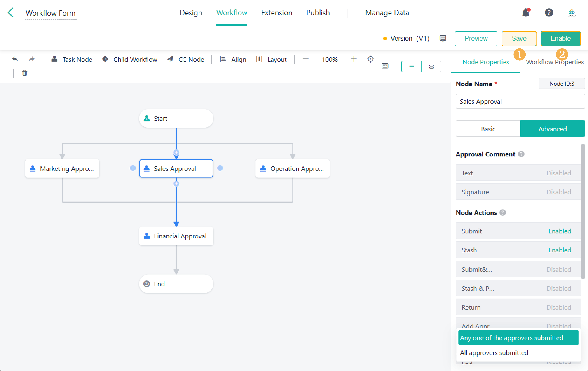Enable the Stash & P... node action
Screen dimensions: 588x371
pos(559,288)
